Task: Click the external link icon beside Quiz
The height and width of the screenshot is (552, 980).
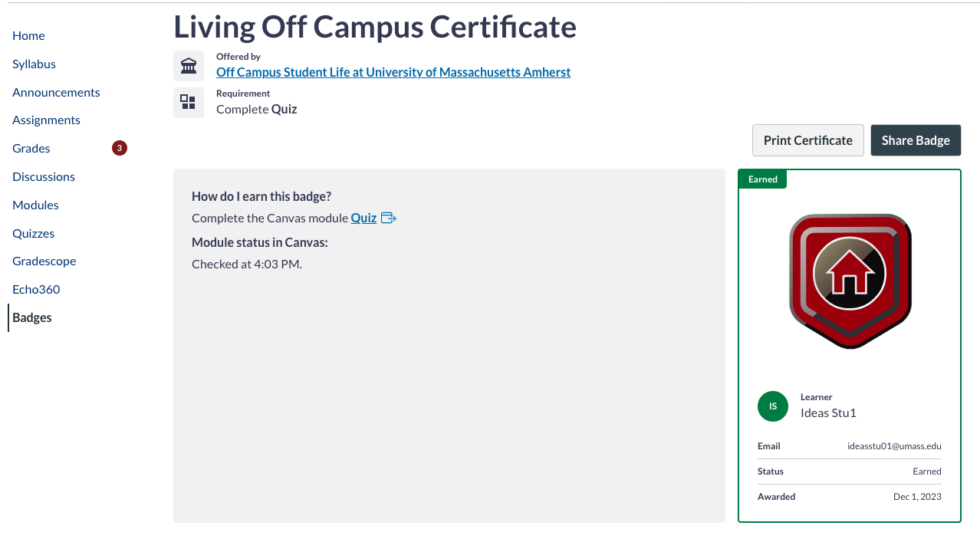Action: tap(389, 219)
